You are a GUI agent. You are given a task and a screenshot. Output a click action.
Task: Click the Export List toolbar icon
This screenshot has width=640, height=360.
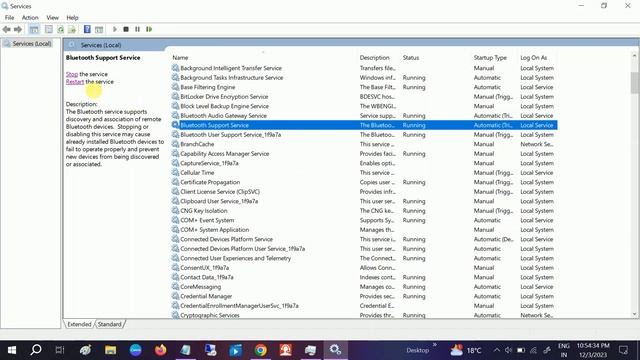(x=72, y=29)
